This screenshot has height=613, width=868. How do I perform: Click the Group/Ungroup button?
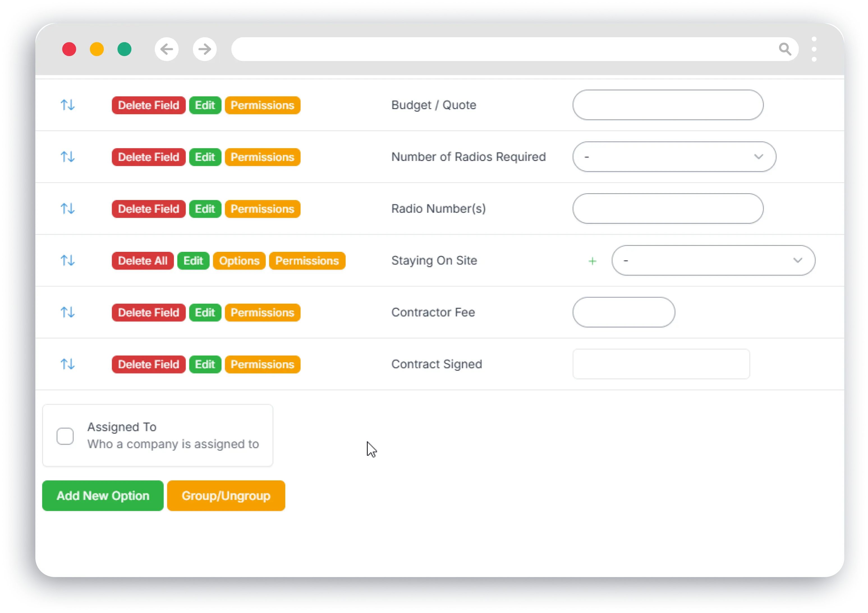tap(226, 496)
